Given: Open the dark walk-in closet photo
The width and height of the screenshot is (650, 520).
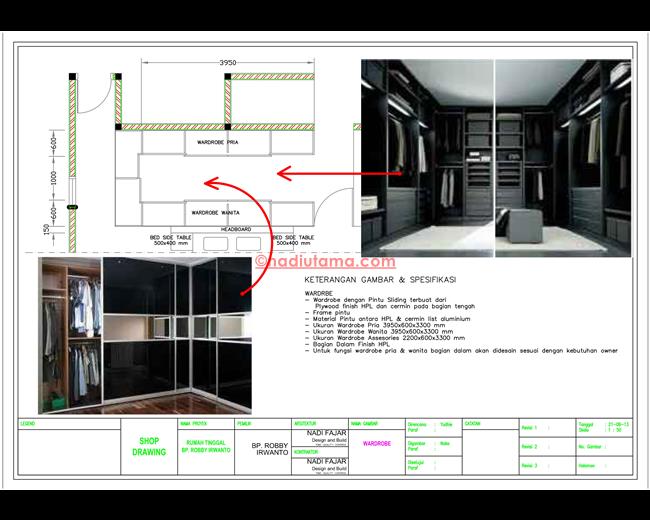Looking at the screenshot, I should click(495, 157).
